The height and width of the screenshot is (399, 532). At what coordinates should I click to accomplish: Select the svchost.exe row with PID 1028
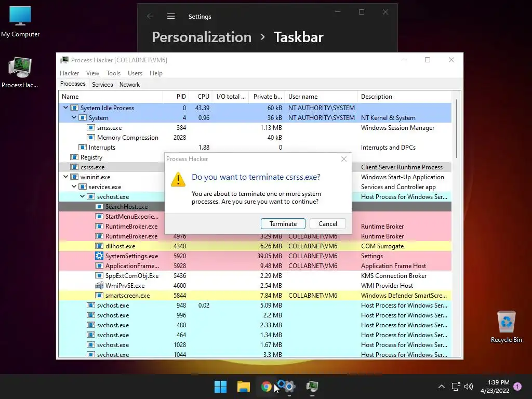pos(255,345)
